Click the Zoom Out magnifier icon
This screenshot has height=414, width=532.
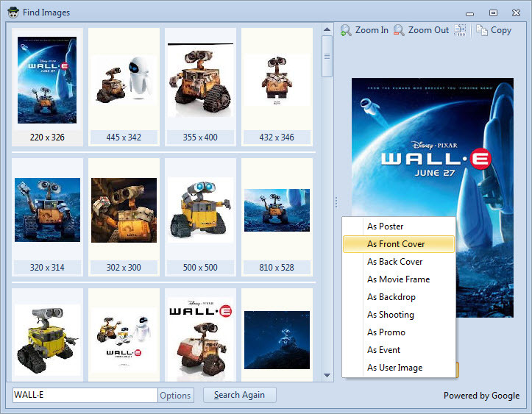point(399,30)
